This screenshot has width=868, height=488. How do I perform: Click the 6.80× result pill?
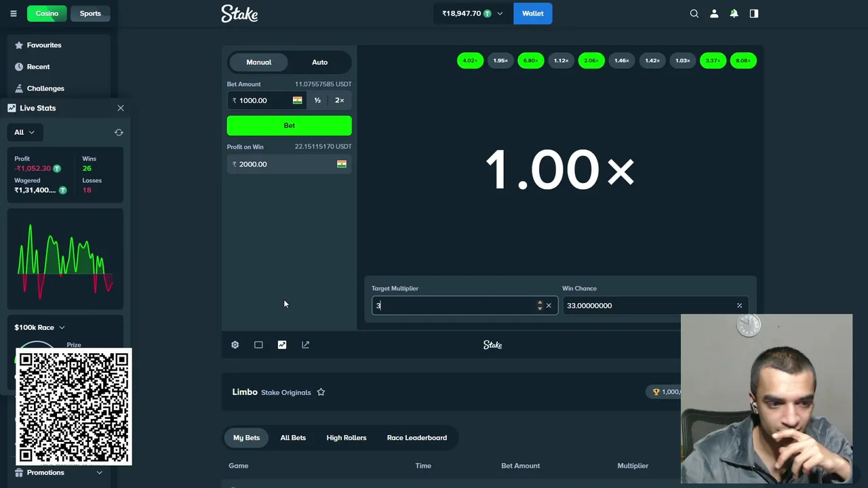[x=531, y=61]
